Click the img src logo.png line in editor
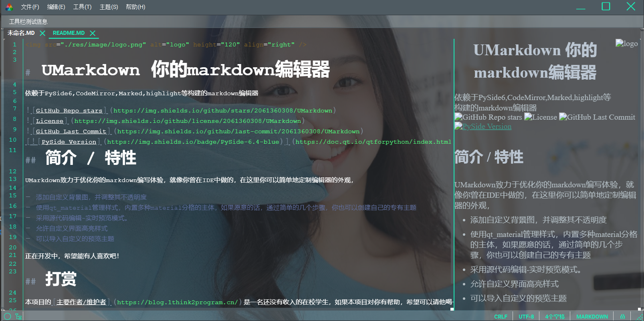Image resolution: width=644 pixels, height=321 pixels. tap(166, 44)
